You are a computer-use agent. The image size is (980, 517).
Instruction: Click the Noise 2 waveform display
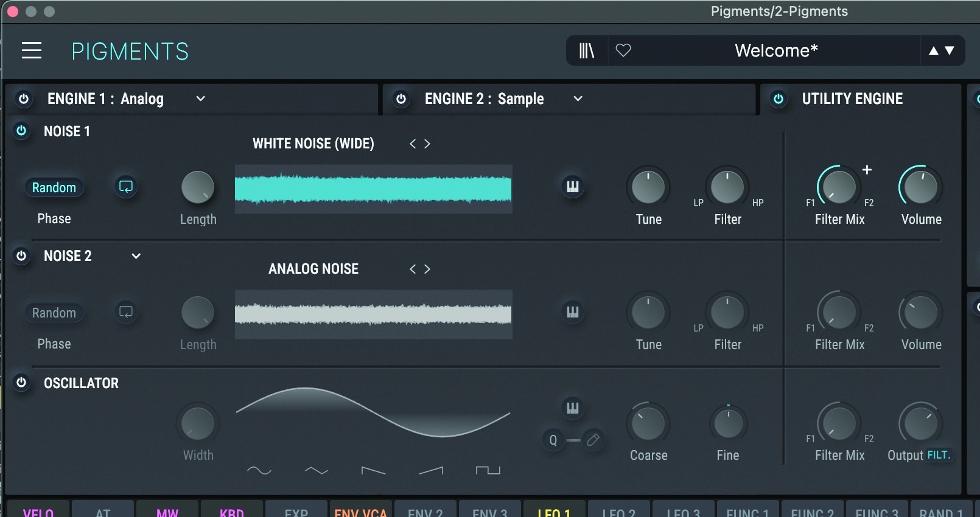[373, 314]
